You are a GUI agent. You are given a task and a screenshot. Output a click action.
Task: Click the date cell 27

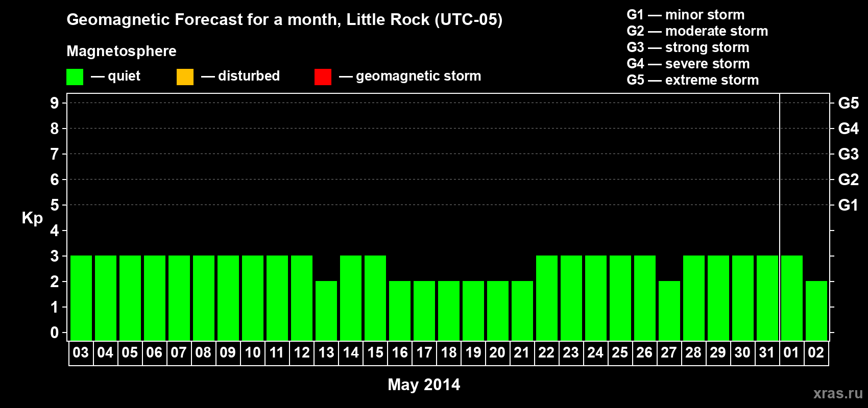click(669, 353)
